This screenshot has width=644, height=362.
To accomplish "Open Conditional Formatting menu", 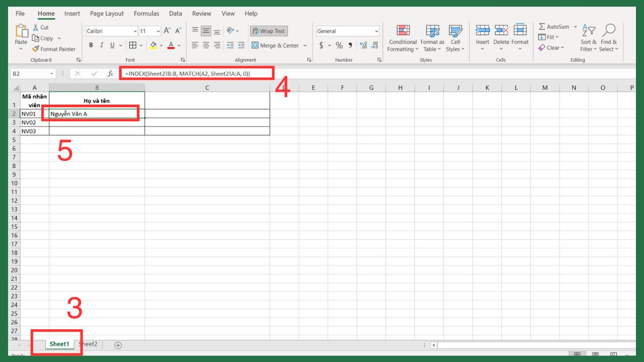I will pyautogui.click(x=403, y=38).
